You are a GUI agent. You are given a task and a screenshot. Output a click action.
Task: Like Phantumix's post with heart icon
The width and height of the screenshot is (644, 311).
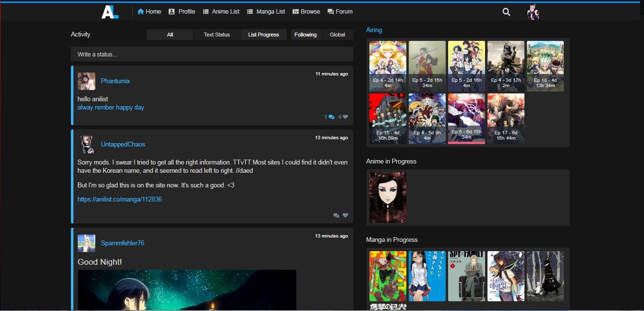345,117
